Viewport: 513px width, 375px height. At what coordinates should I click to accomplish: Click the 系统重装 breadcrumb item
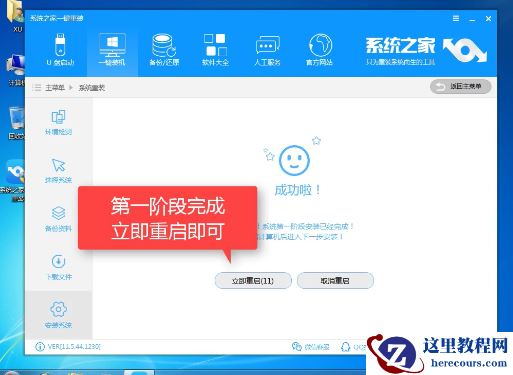click(x=92, y=88)
